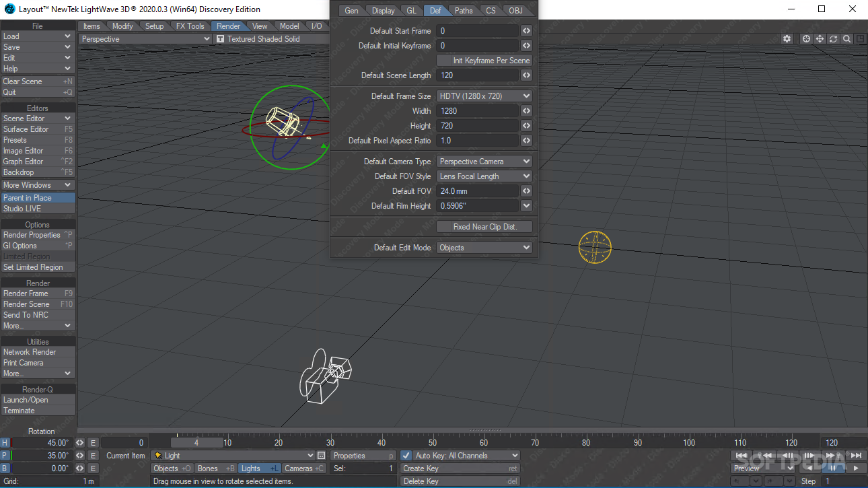Toggle Init Keyframe Per Scene checkbox
The height and width of the screenshot is (488, 868).
(x=484, y=61)
